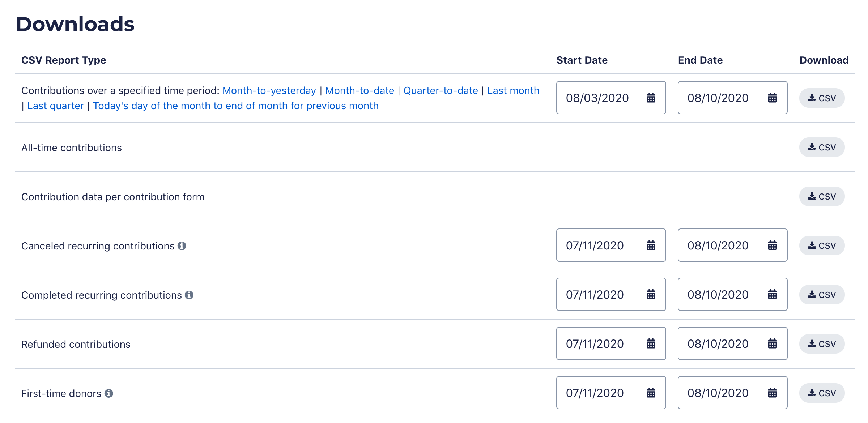868x423 pixels.
Task: Edit the First-time donors start date field
Action: click(611, 393)
